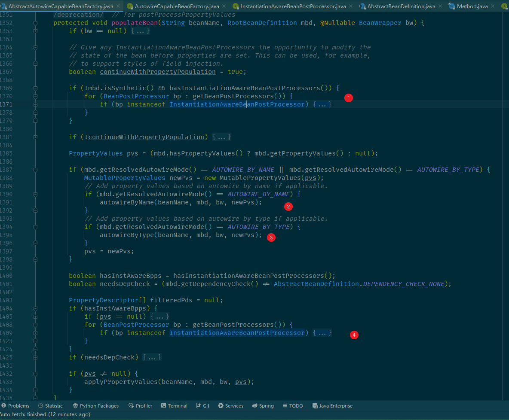Expand {...} placeholder on line 1409
Image resolution: width=509 pixels, height=420 pixels.
[322, 333]
